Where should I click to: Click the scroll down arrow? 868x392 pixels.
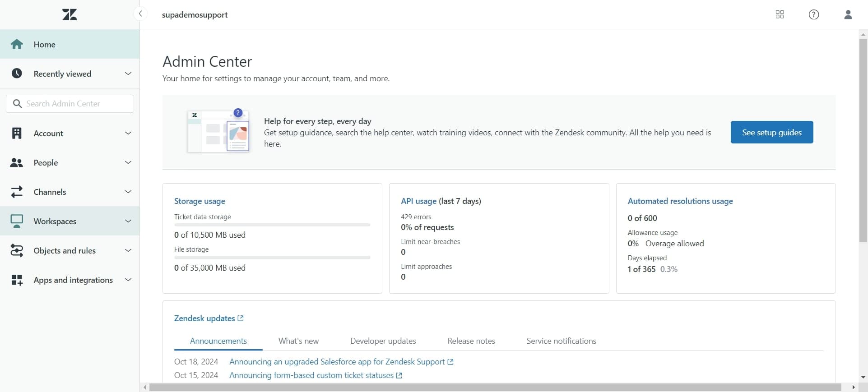click(863, 378)
